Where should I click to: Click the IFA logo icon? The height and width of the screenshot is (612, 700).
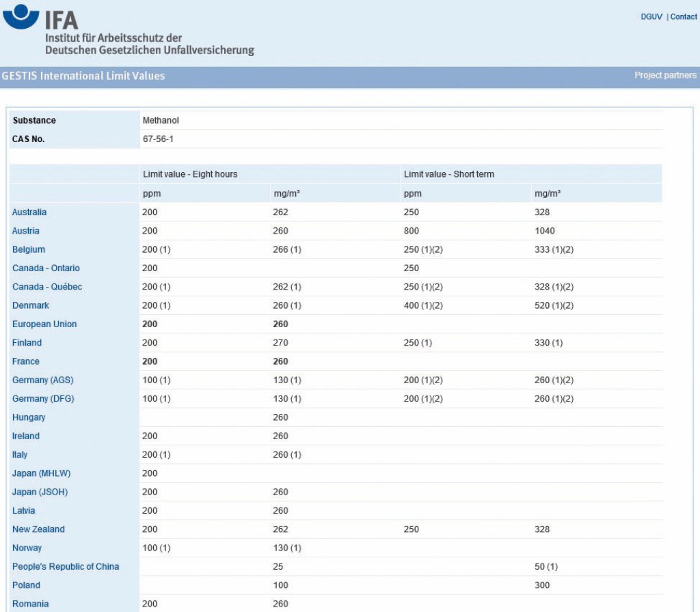click(21, 16)
